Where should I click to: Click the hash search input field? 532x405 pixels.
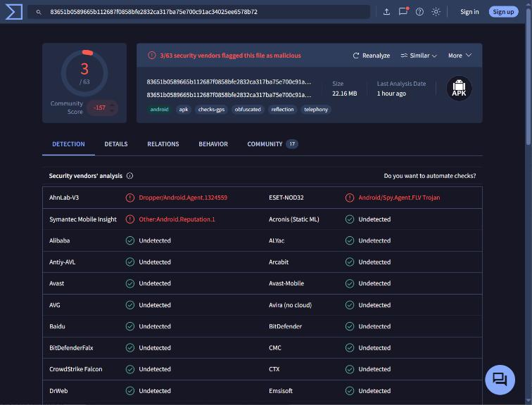(204, 12)
